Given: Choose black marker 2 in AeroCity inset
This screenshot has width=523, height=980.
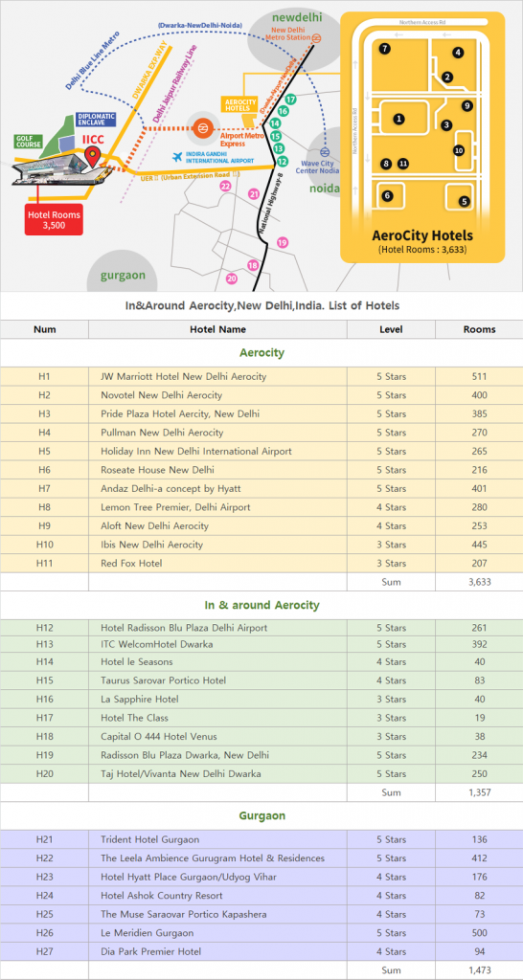Looking at the screenshot, I should pos(446,77).
